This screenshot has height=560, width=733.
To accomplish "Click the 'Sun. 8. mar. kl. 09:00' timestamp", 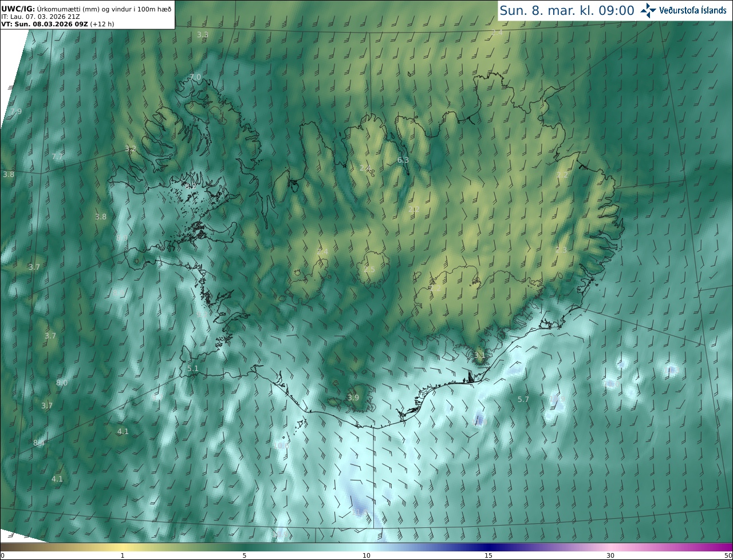I will (567, 10).
